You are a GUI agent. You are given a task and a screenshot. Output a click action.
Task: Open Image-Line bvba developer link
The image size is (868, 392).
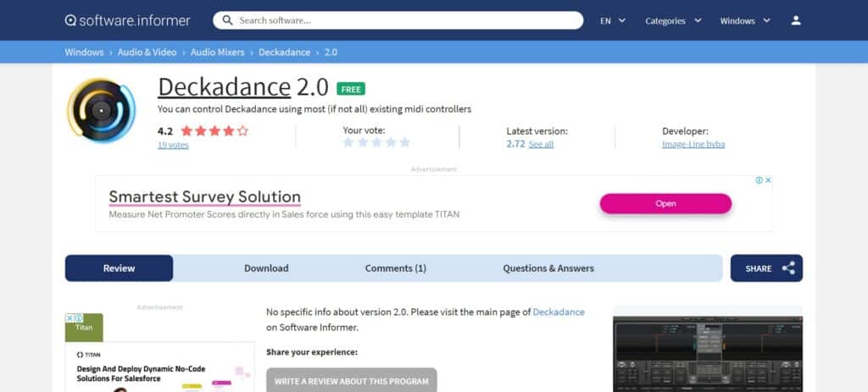pos(693,144)
